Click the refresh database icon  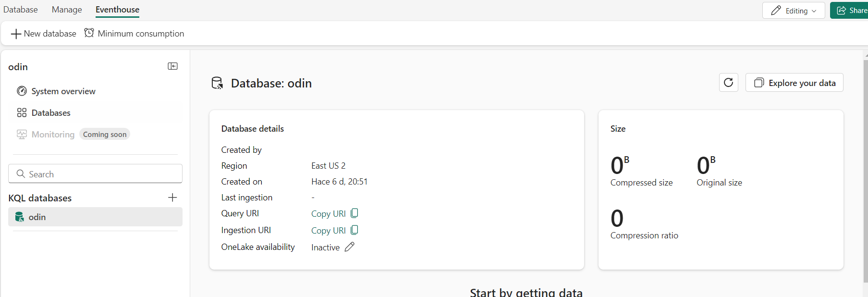pos(728,83)
